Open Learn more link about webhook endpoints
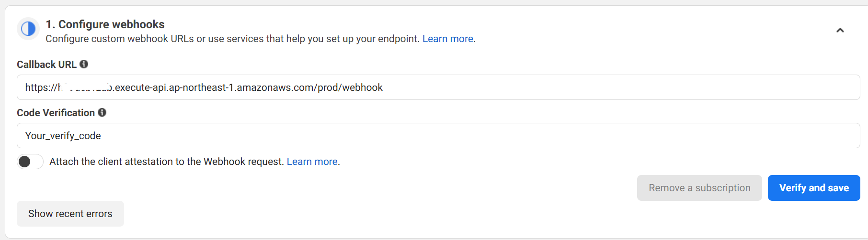This screenshot has height=240, width=868. [x=447, y=39]
